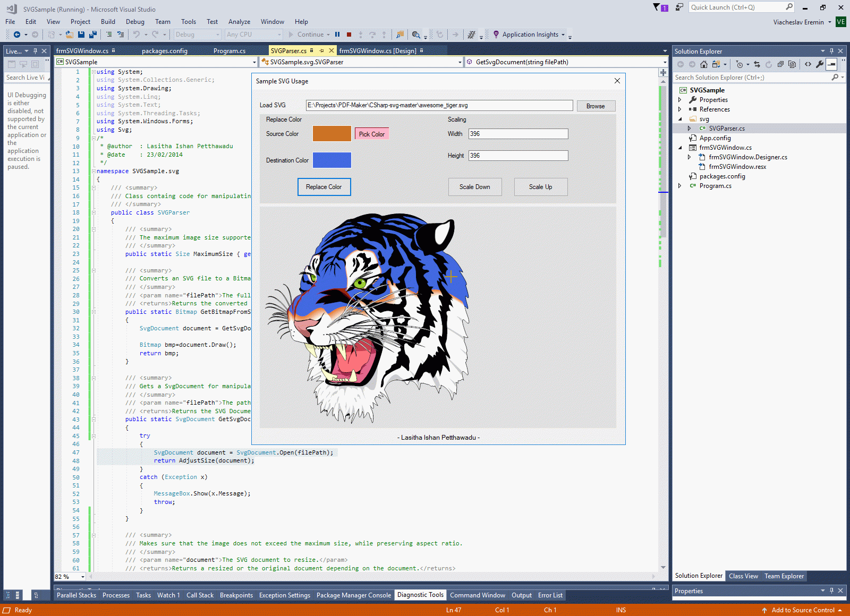Expand the Properties node in Solution Explorer
This screenshot has height=616, width=850.
click(x=680, y=100)
